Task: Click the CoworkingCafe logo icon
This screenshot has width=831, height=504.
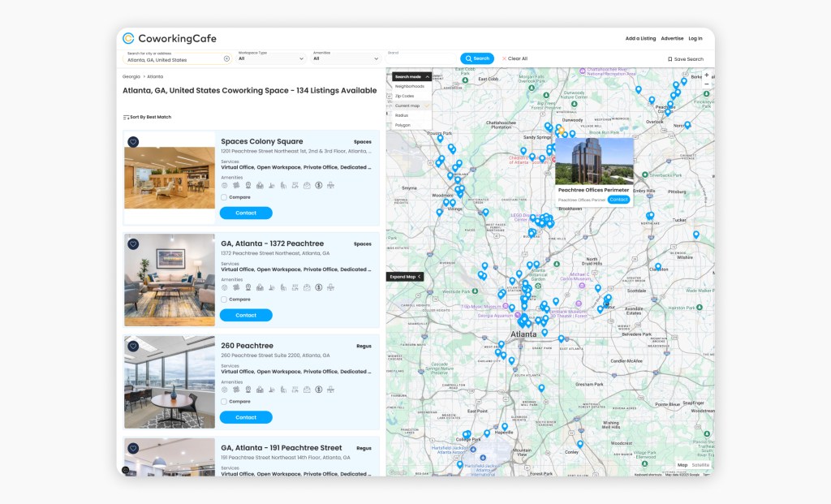Action: point(128,38)
